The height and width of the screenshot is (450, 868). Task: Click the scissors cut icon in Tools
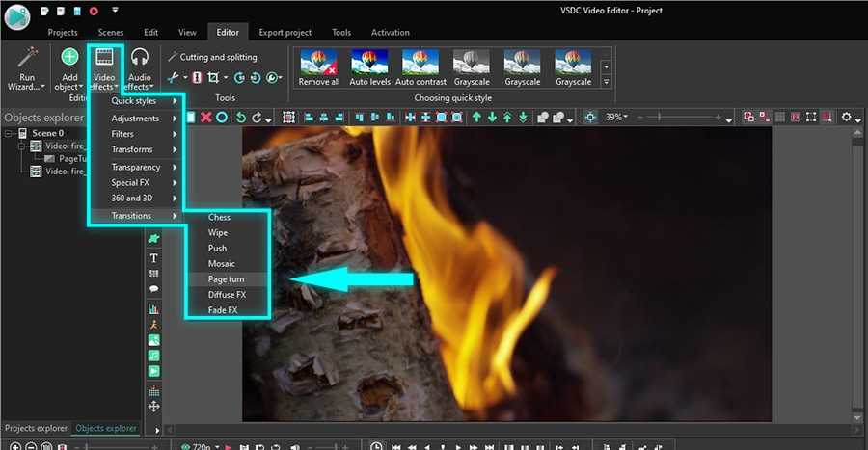pos(174,77)
